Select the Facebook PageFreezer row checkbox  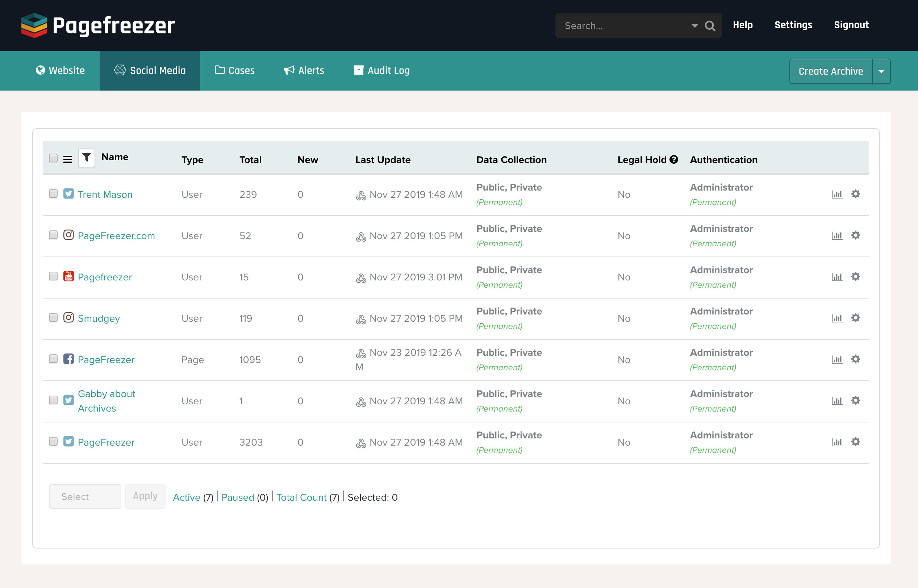(54, 359)
